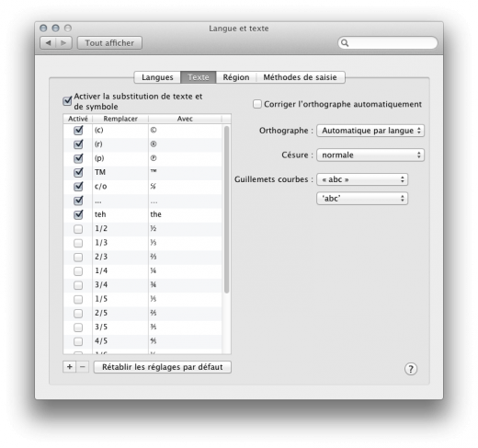Enable the 1/2 fraction substitution checkbox
Screen dimensions: 478x448
(78, 229)
